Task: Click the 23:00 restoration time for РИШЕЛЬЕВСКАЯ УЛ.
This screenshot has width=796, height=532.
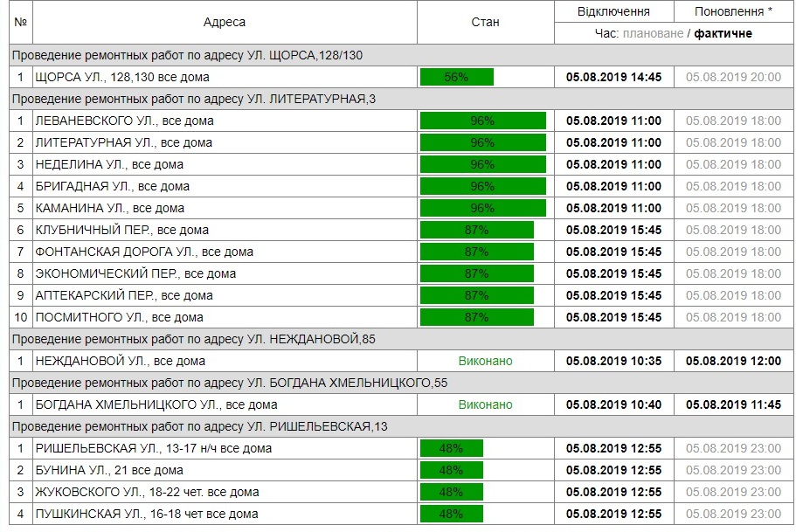Action: coord(733,448)
